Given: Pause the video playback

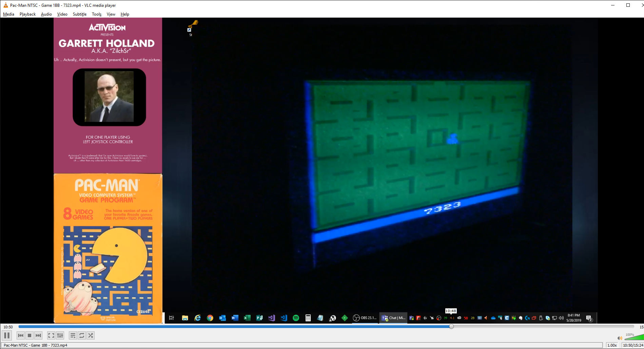Looking at the screenshot, I should pos(7,335).
